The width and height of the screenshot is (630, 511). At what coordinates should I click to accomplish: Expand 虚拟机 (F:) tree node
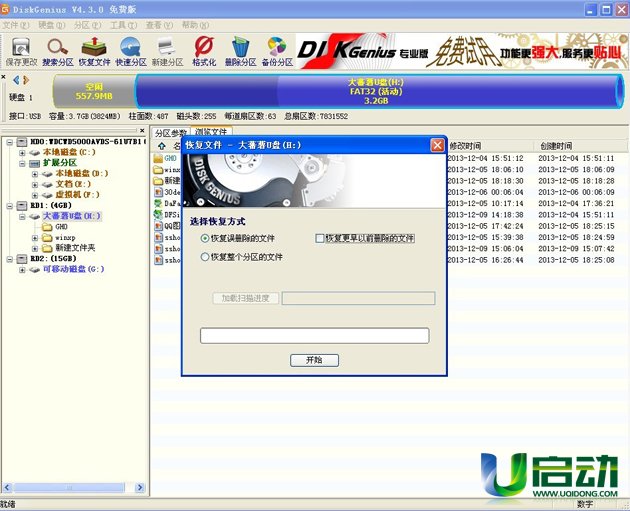click(35, 195)
